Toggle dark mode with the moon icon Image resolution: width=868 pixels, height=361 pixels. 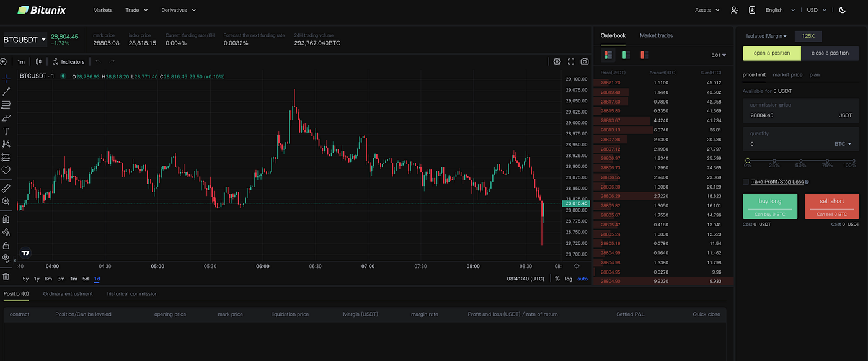coord(842,10)
